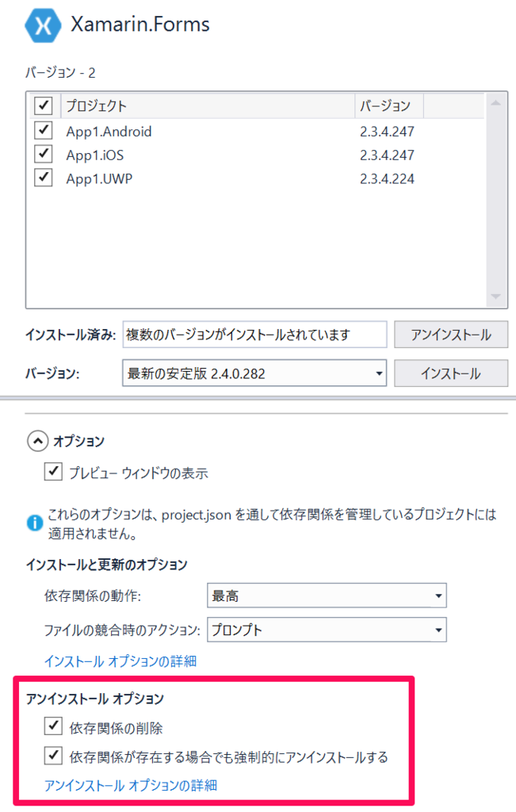
Task: Select the App1.UWP row name
Action: coord(99,179)
